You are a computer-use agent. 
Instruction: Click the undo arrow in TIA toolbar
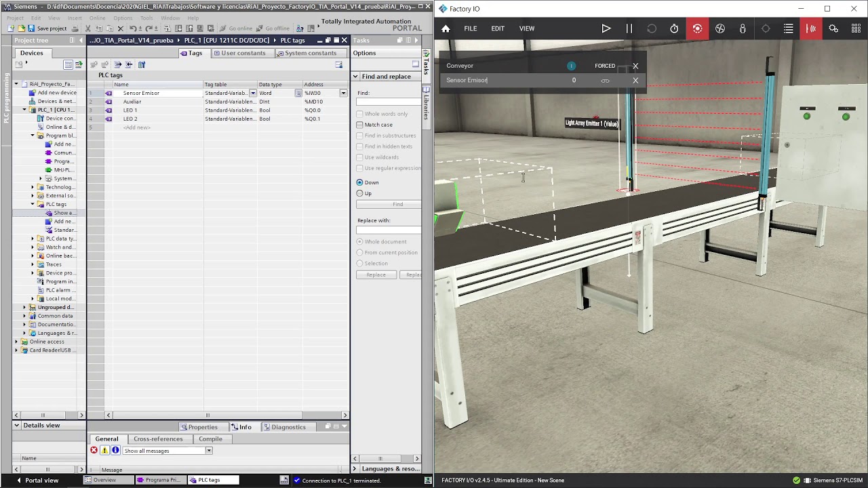coord(132,28)
